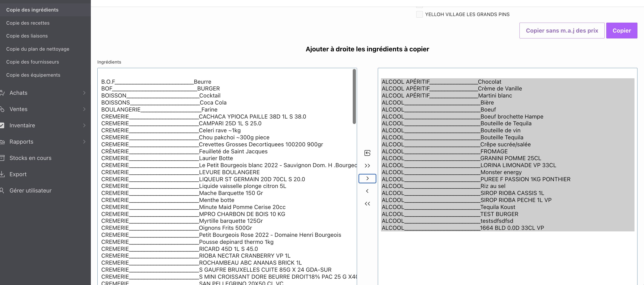The height and width of the screenshot is (285, 644).
Task: Click the ingredients list scrollbar thumb
Action: (354, 96)
